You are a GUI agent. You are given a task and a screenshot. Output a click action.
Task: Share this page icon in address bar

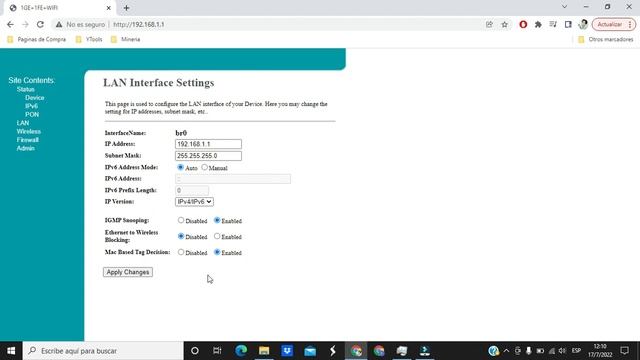[x=489, y=24]
